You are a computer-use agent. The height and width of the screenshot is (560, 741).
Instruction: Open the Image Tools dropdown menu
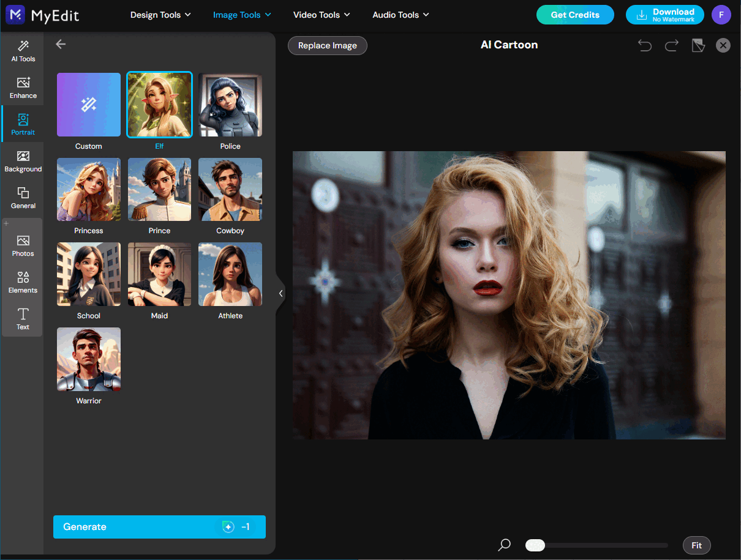pos(242,15)
